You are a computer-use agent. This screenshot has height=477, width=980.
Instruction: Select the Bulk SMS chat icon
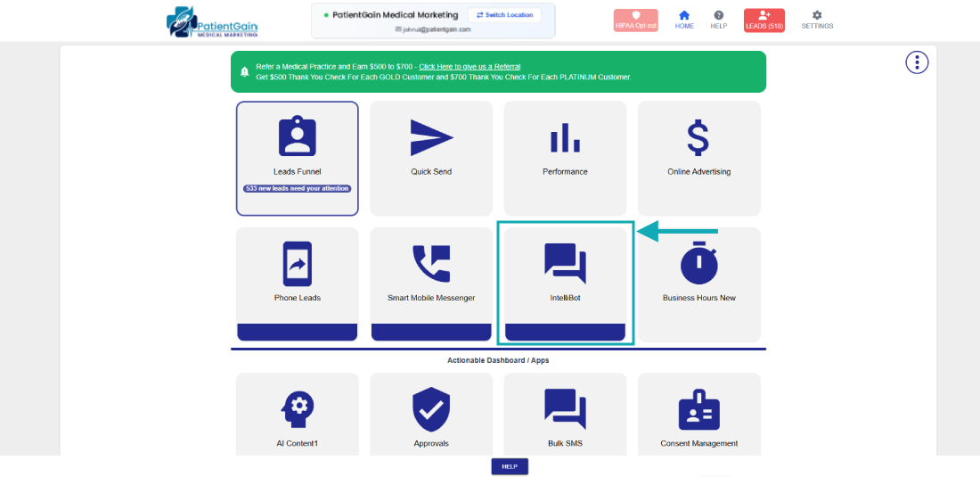tap(565, 409)
